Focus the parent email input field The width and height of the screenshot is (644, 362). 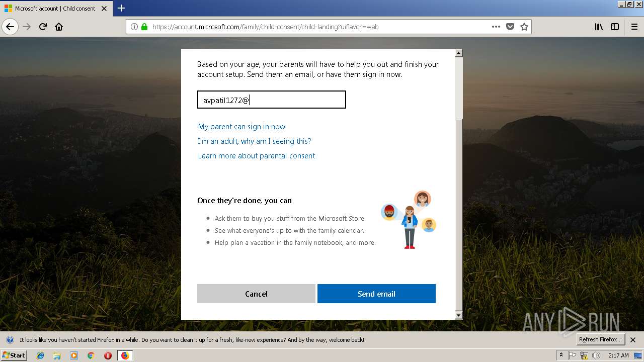[x=272, y=100]
